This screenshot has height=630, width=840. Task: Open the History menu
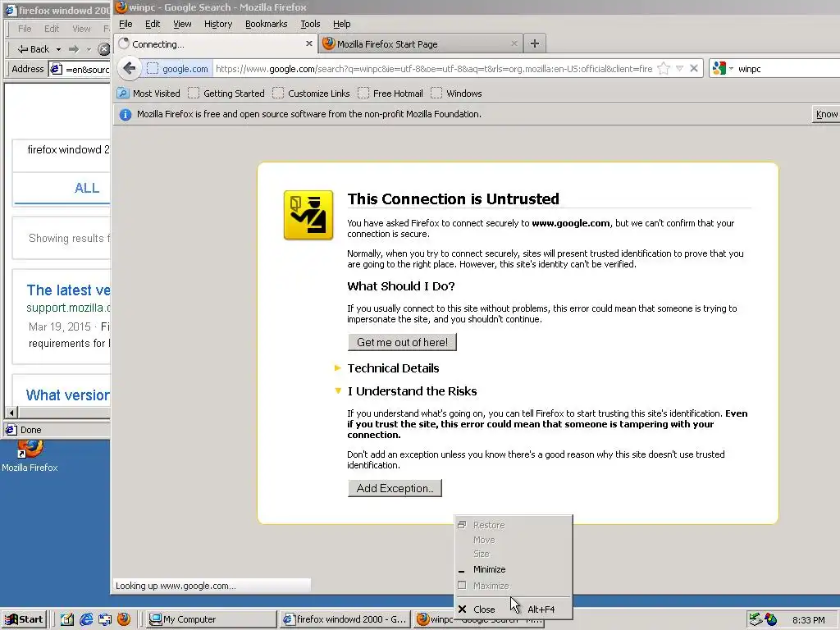point(218,24)
